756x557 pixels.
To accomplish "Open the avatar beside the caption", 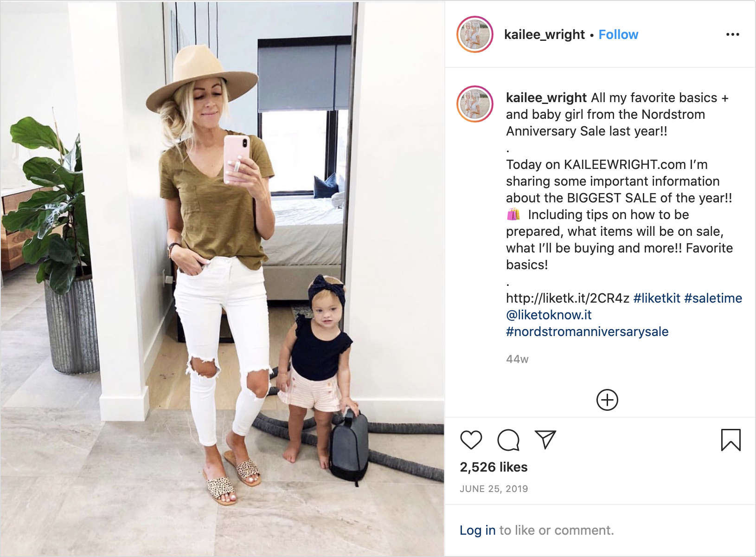I will tap(475, 104).
